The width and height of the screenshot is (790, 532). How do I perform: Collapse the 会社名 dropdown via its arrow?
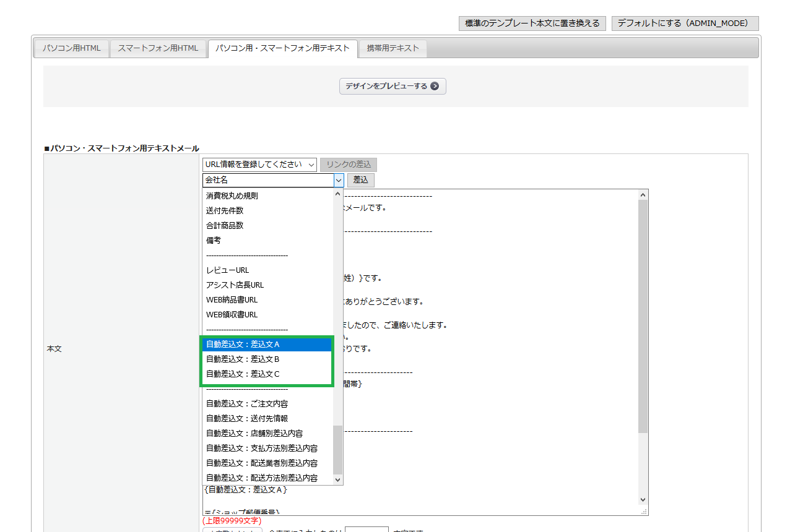click(x=339, y=180)
